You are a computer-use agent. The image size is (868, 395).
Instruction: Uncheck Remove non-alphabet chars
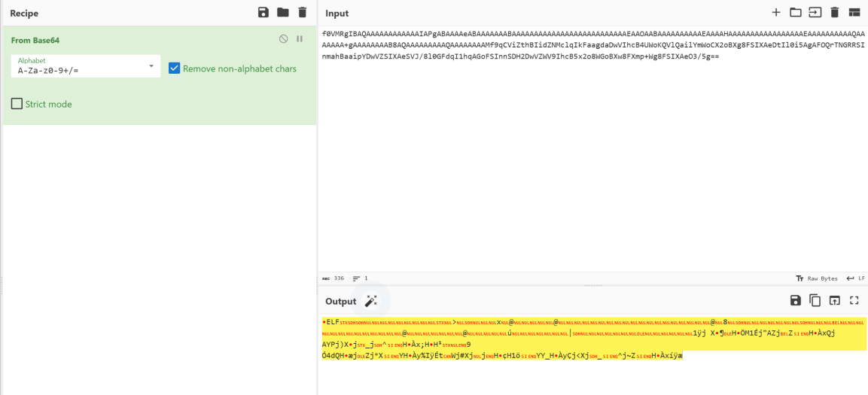pyautogui.click(x=175, y=68)
